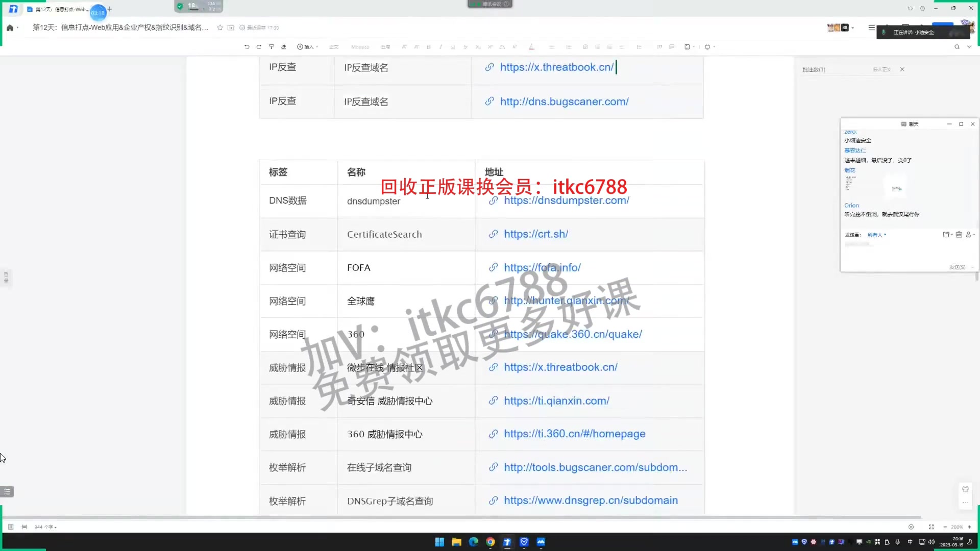Toggle italic formatting
The image size is (980, 551).
tap(440, 46)
